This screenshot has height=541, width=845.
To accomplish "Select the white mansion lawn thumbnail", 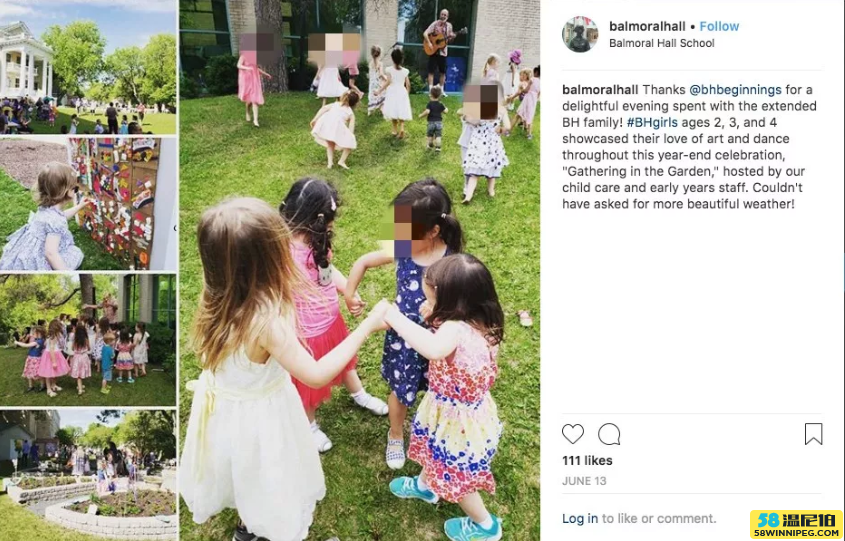I will (x=88, y=67).
